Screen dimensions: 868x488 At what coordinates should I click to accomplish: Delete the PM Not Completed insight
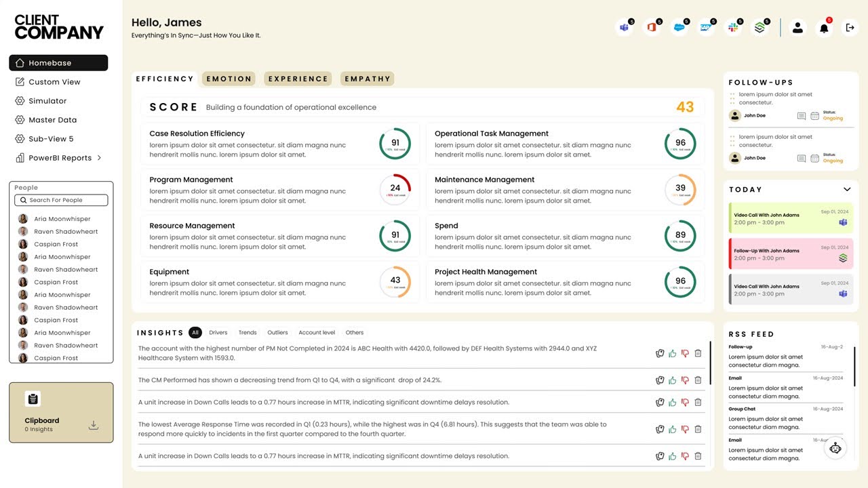pos(698,353)
